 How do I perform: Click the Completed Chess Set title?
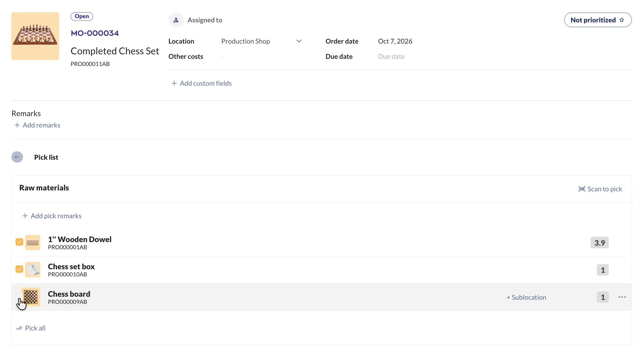(115, 51)
